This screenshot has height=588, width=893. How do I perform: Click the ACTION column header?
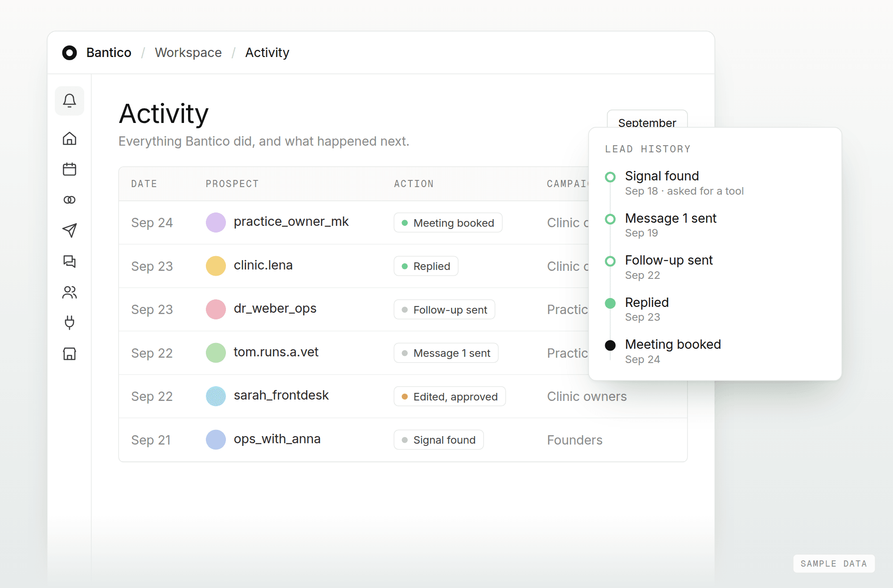tap(414, 184)
